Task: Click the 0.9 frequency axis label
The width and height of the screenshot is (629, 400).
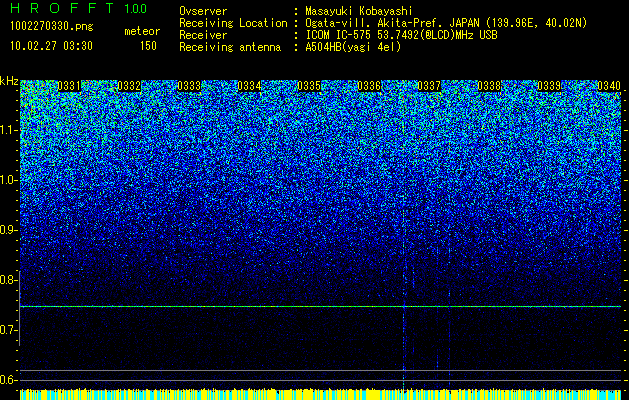Action: coord(8,230)
